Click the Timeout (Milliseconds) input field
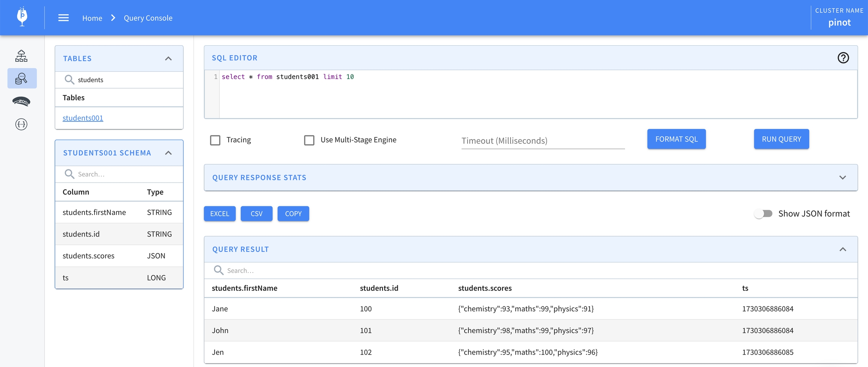This screenshot has width=868, height=367. (x=542, y=140)
